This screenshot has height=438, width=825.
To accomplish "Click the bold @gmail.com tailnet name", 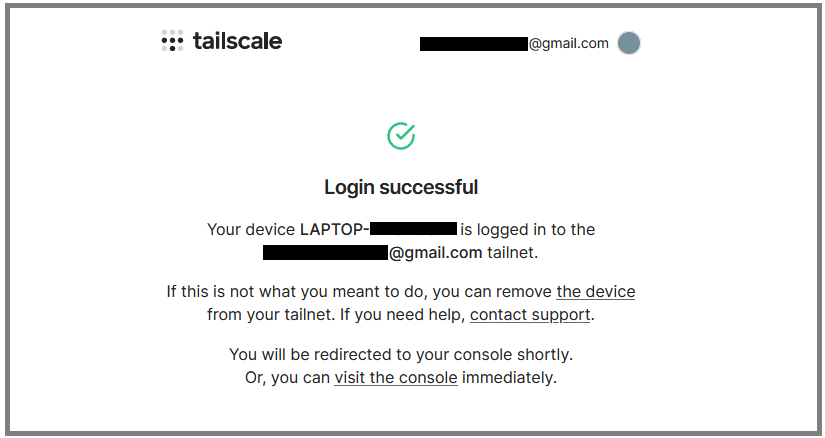I will pyautogui.click(x=436, y=253).
